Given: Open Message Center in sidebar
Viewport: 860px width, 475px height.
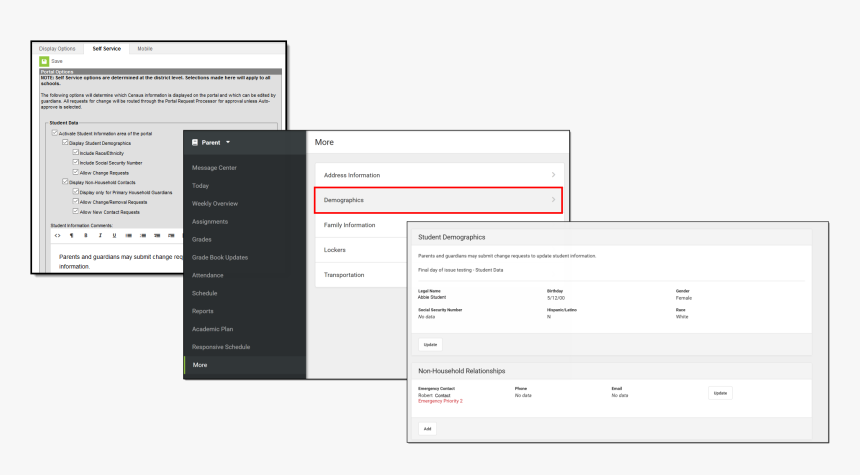Looking at the screenshot, I should point(214,168).
